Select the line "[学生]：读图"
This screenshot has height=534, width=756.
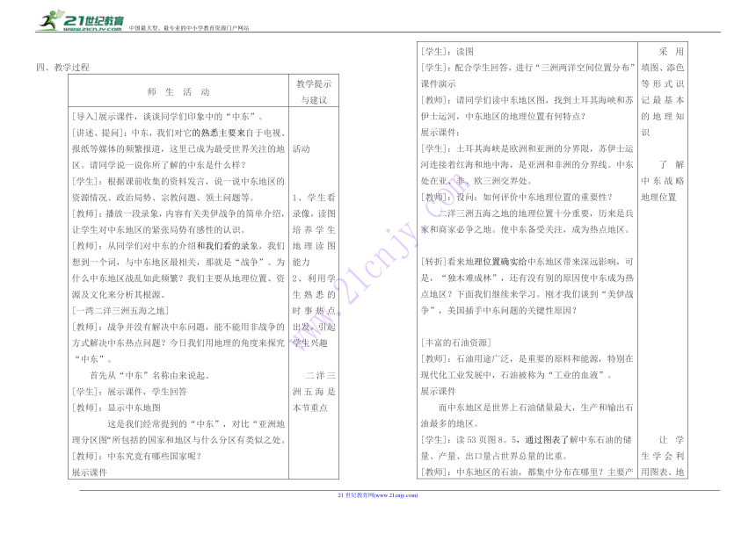pos(447,52)
